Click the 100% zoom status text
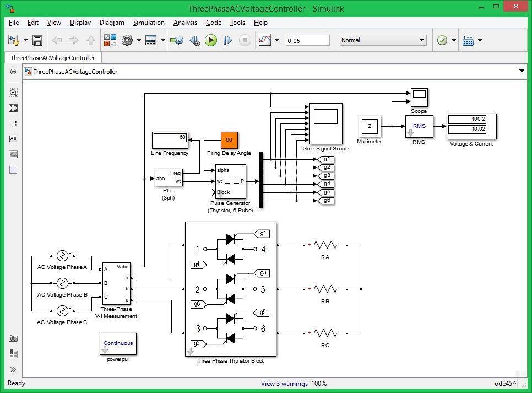 (319, 384)
